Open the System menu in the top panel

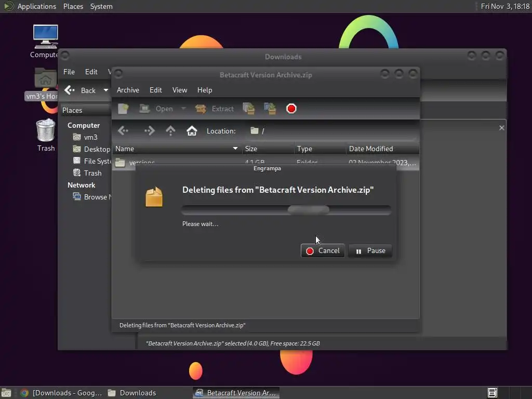click(x=101, y=6)
